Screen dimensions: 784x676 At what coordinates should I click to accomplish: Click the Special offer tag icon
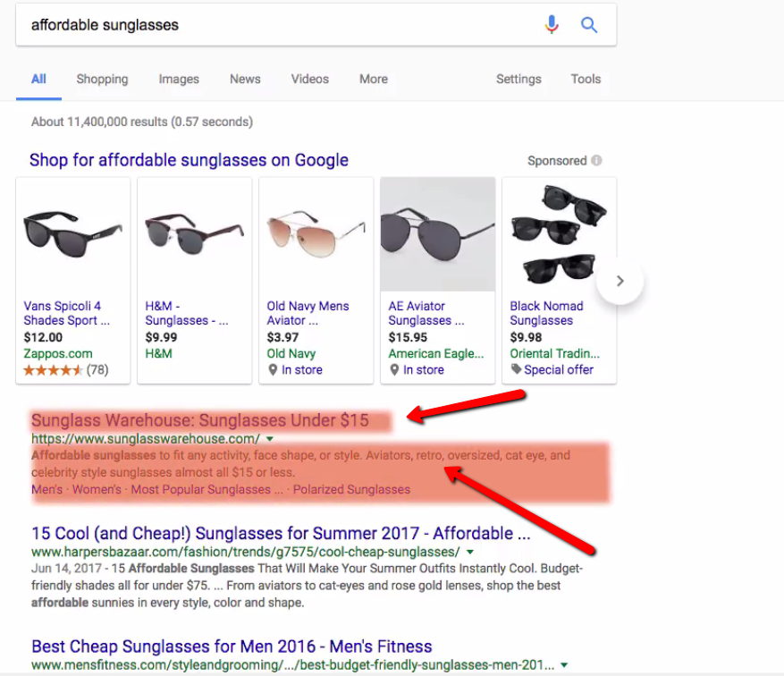click(516, 369)
